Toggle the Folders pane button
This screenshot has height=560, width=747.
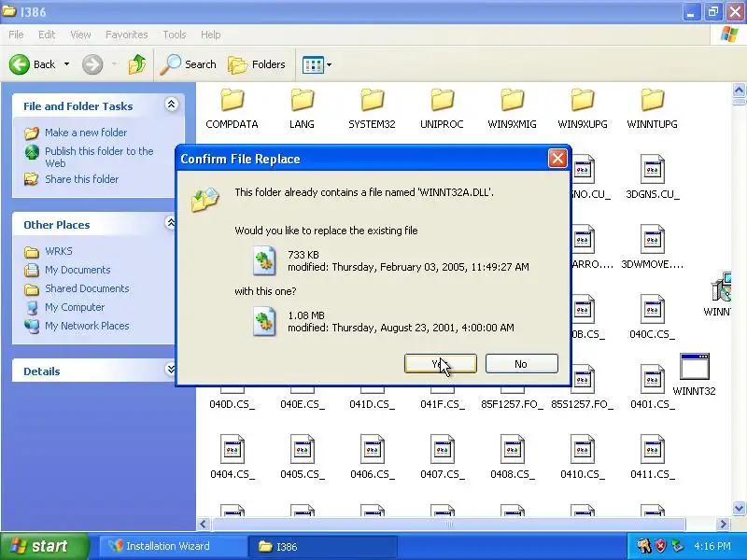[257, 64]
